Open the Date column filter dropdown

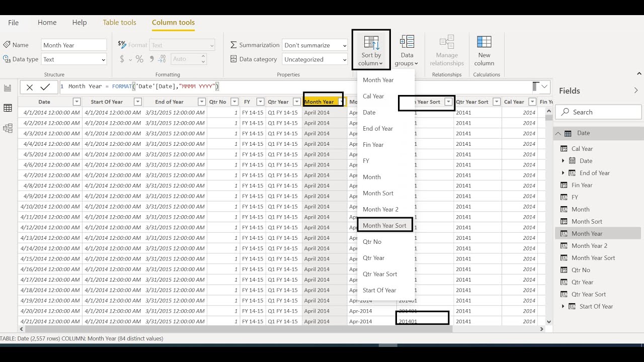76,102
